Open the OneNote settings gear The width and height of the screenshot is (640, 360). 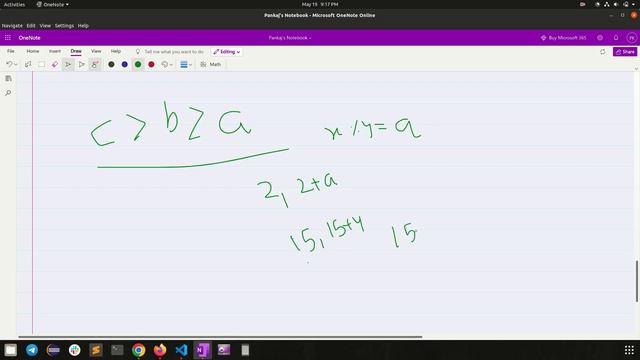(x=600, y=38)
